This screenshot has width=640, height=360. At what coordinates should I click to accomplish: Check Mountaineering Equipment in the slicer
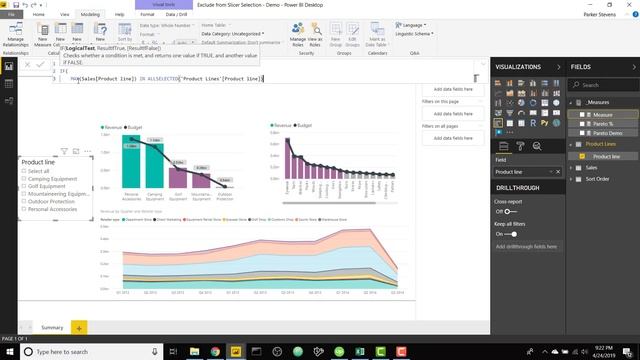click(x=24, y=194)
